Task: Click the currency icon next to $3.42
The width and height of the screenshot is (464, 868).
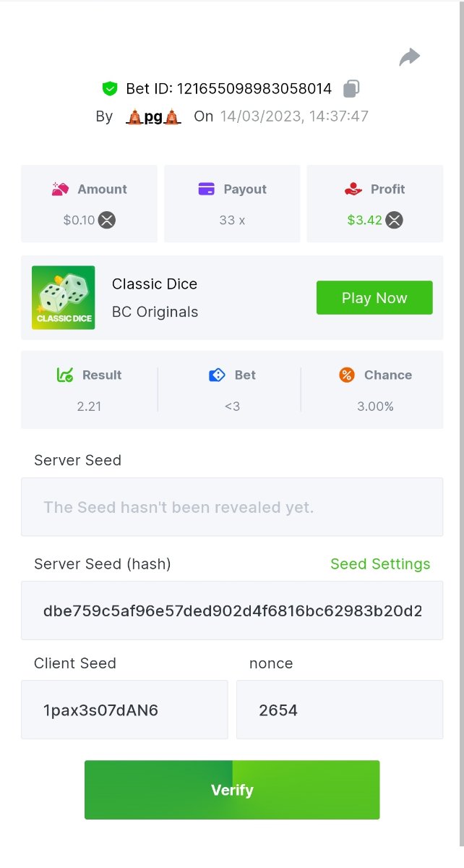Action: coord(394,220)
